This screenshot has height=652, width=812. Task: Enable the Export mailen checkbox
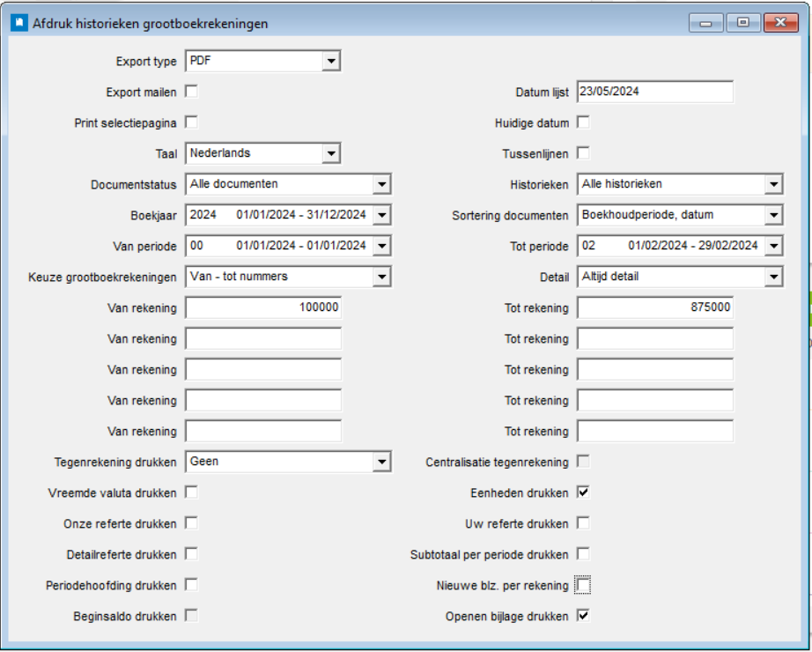(x=191, y=92)
